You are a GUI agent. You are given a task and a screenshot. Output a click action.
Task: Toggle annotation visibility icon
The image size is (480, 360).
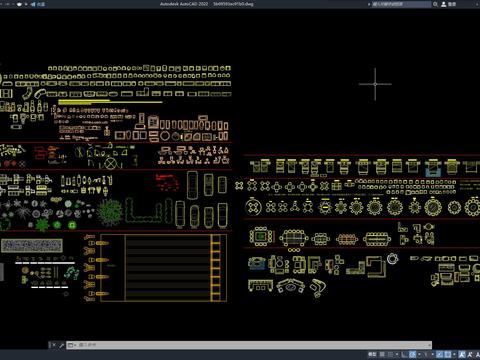click(x=462, y=354)
